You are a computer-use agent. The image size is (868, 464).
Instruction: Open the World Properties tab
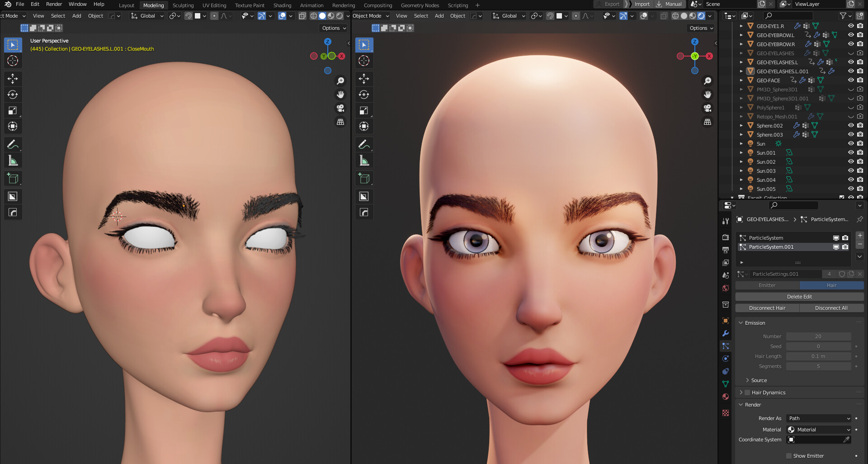pos(726,288)
